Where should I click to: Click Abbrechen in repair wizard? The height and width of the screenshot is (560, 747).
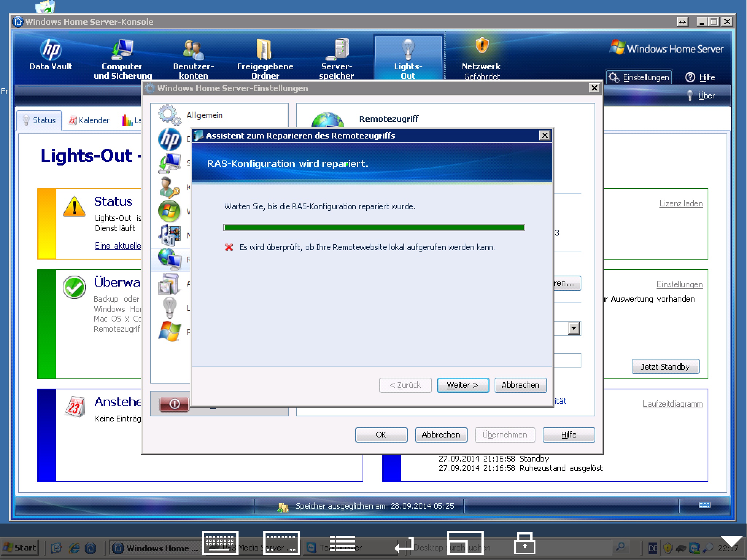pos(520,385)
